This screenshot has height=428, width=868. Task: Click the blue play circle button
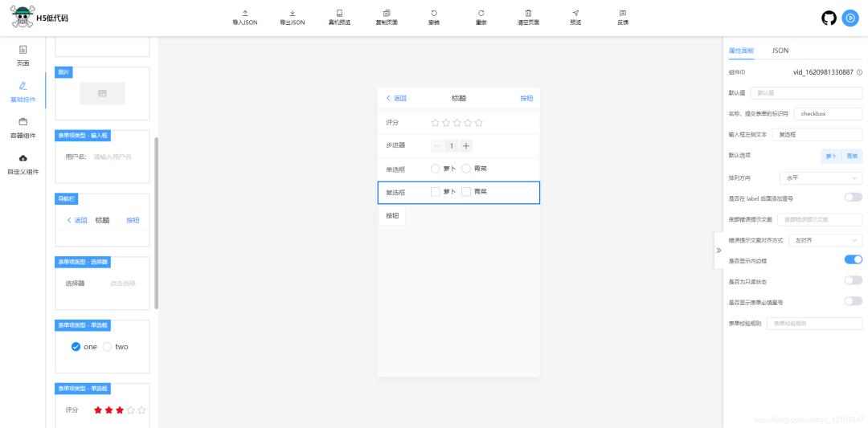point(850,18)
